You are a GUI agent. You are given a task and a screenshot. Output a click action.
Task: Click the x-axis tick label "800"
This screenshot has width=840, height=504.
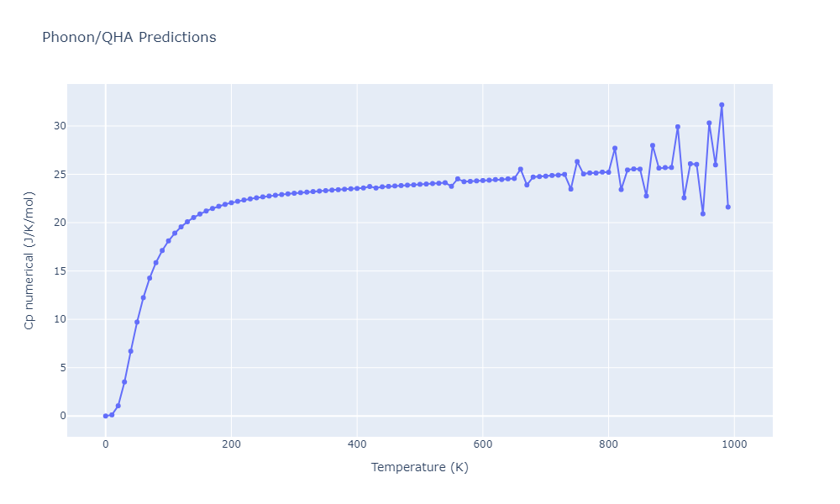pyautogui.click(x=608, y=444)
